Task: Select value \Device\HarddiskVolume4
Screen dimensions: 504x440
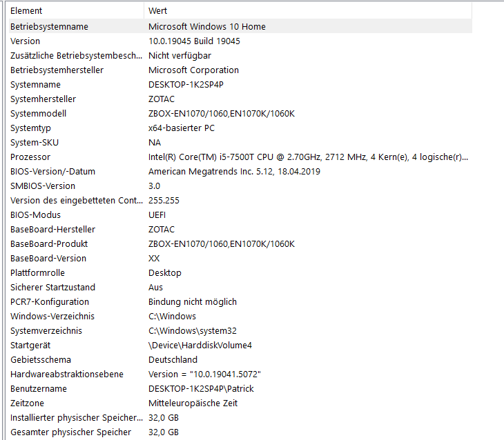Action: pos(200,345)
